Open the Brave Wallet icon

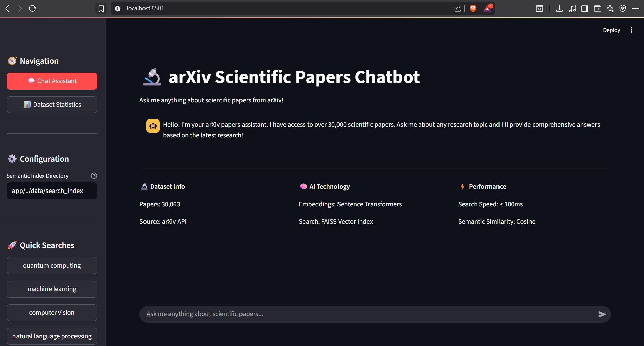tap(598, 9)
